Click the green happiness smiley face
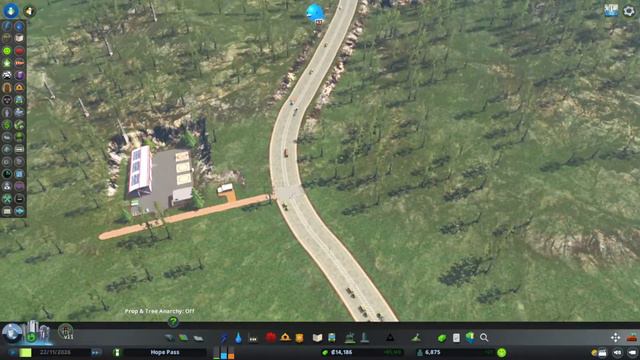The image size is (640, 360). click(x=502, y=352)
